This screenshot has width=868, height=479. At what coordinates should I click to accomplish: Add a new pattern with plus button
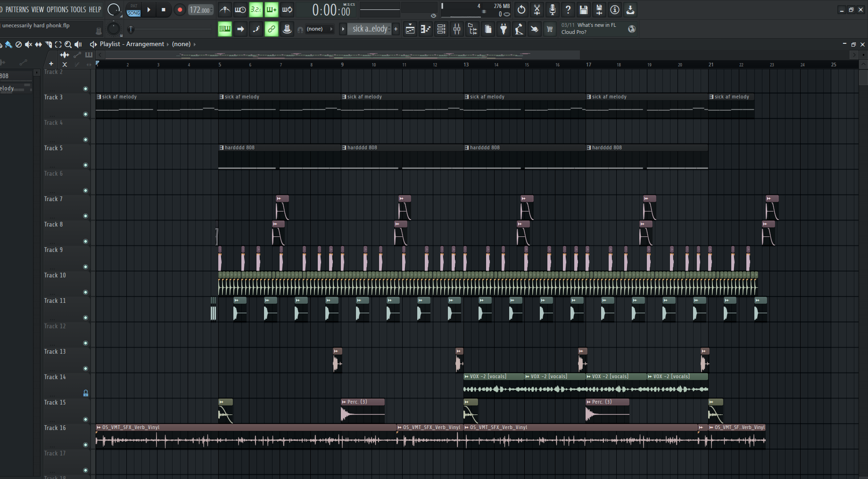pyautogui.click(x=396, y=29)
